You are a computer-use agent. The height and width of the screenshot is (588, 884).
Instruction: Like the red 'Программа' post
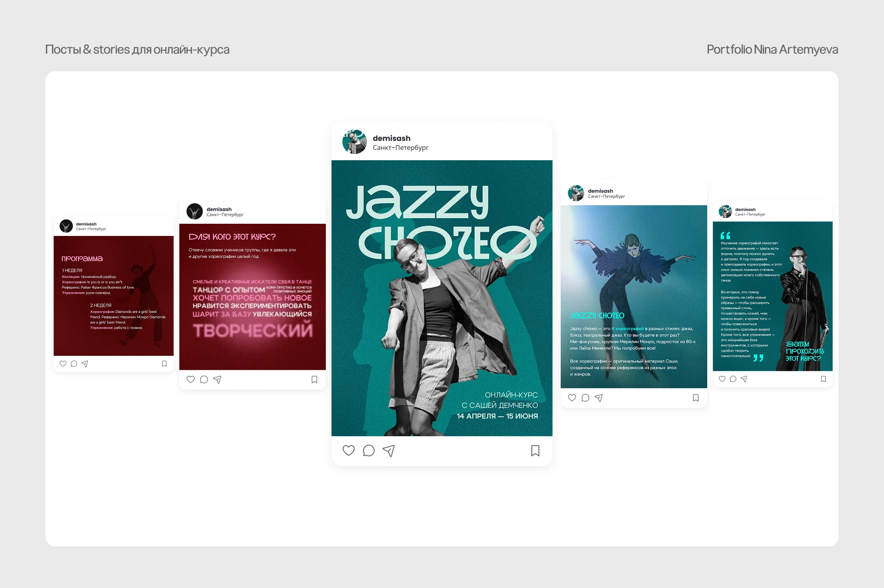coord(63,363)
